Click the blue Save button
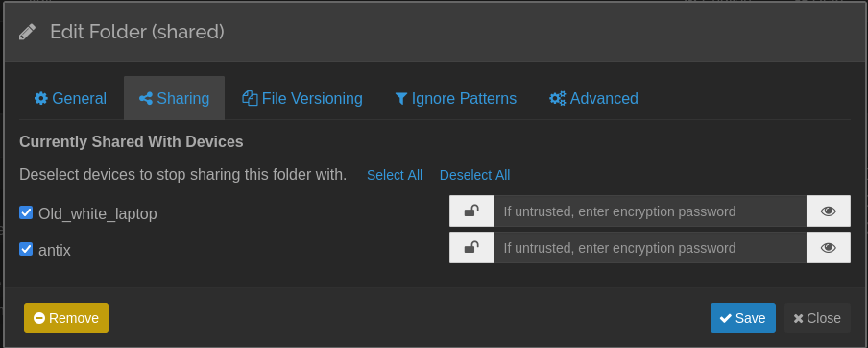The width and height of the screenshot is (868, 348). [x=743, y=317]
